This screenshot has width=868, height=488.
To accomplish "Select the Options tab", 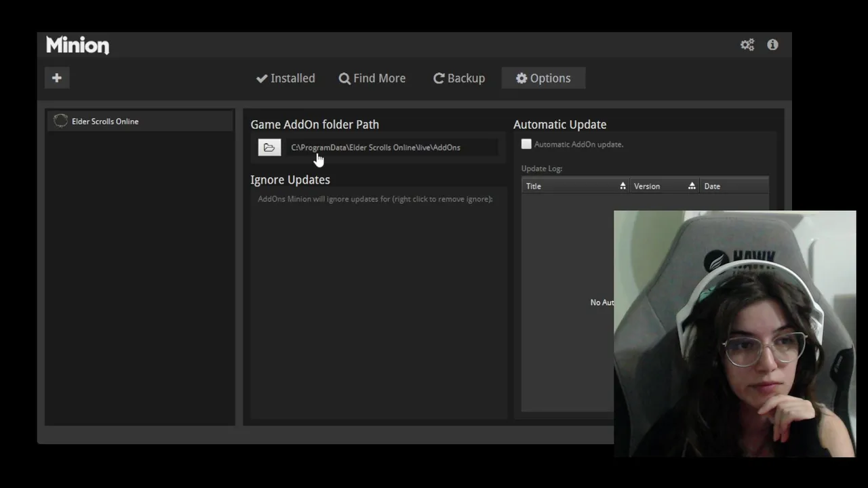I will click(543, 78).
